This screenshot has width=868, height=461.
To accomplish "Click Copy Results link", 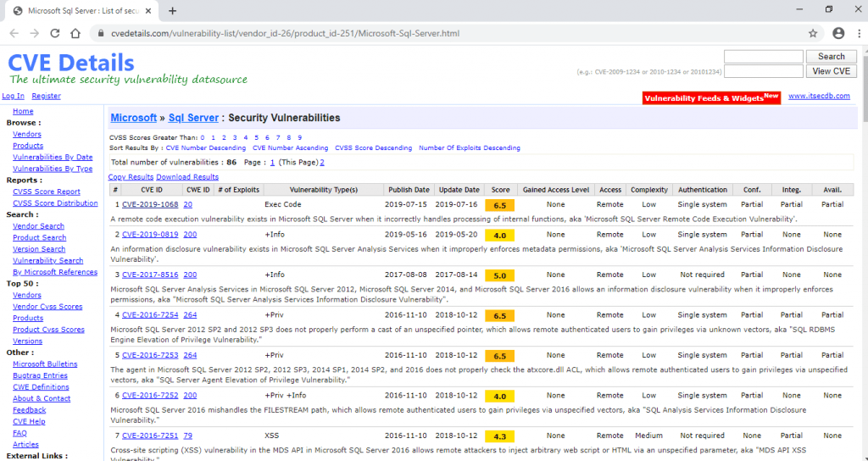I will point(131,177).
